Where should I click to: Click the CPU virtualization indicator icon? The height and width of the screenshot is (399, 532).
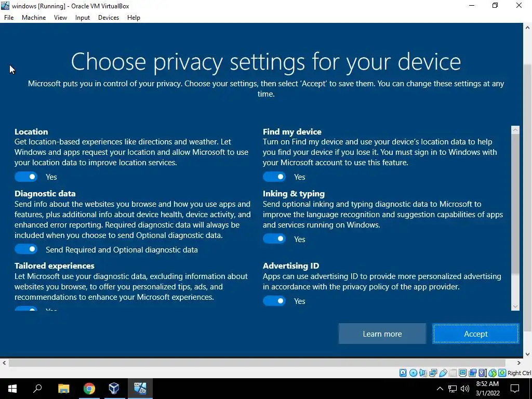coord(482,373)
